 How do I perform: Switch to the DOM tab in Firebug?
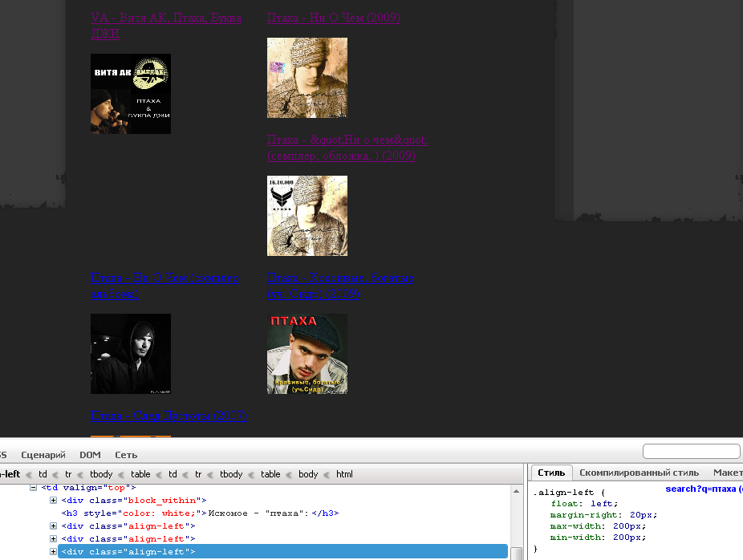(x=90, y=455)
